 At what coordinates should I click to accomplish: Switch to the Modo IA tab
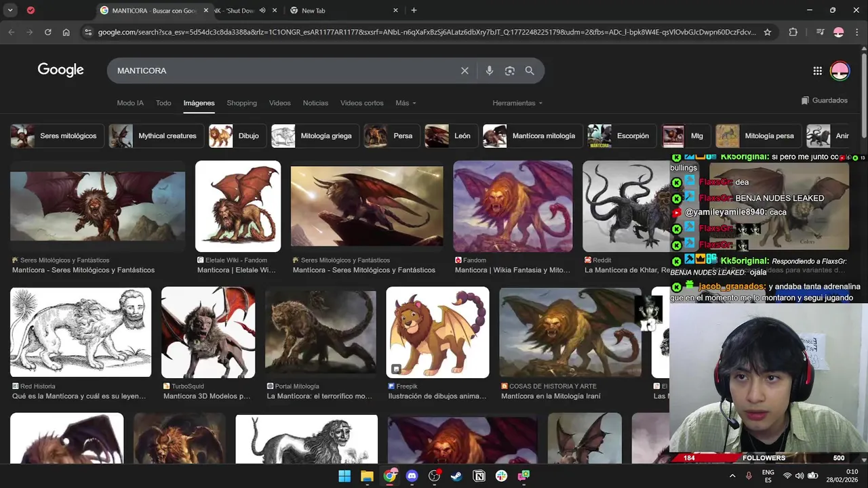click(130, 103)
